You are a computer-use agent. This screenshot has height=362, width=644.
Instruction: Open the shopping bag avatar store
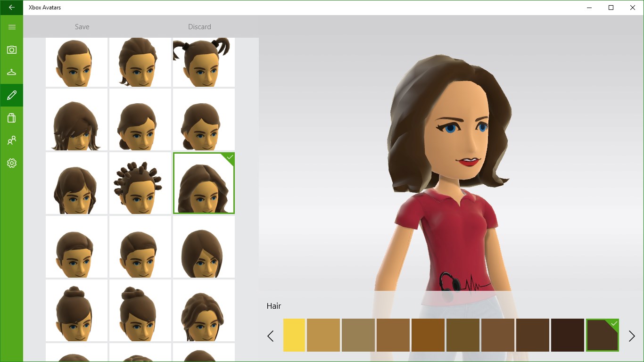point(11,117)
